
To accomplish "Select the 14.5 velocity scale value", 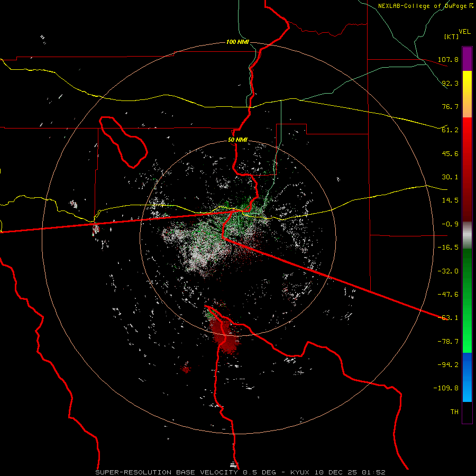I will click(x=450, y=200).
